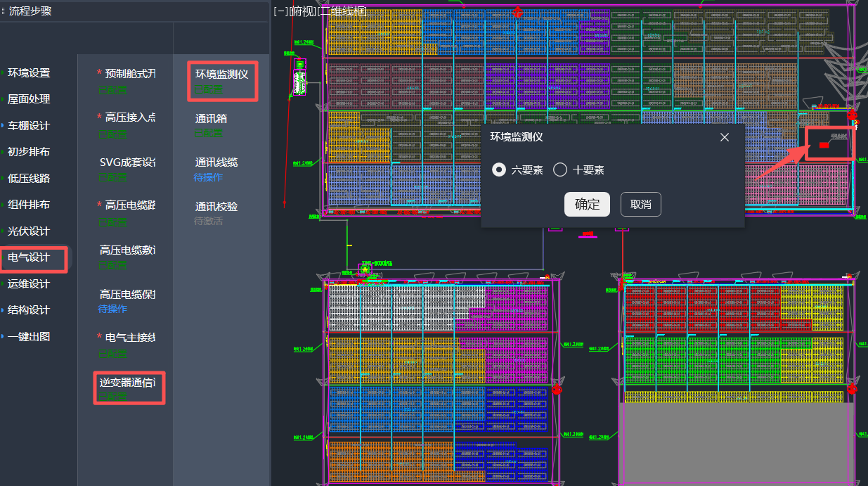
Task: Click the red environment monitor marker on drawing
Action: point(824,145)
